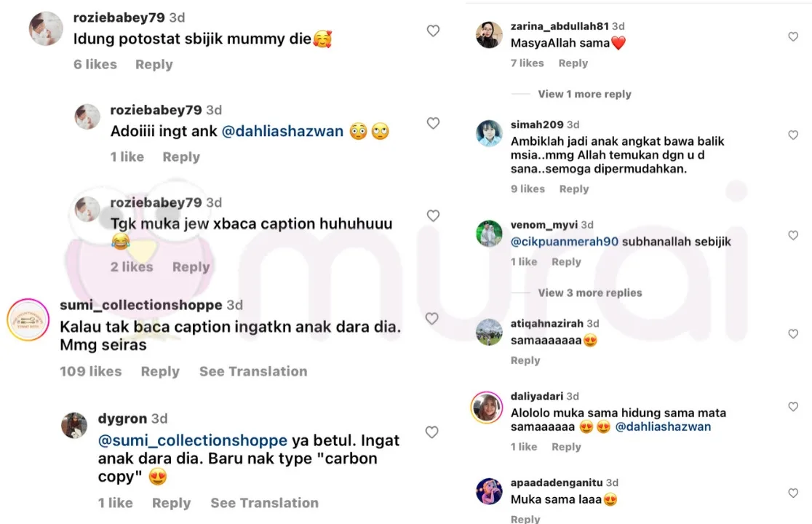This screenshot has width=812, height=524.
Task: View the 109 likes on sumi_collectionshoppe's comment
Action: [91, 371]
